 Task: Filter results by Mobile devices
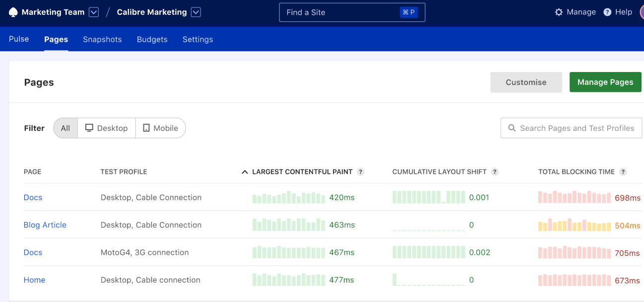pos(161,128)
